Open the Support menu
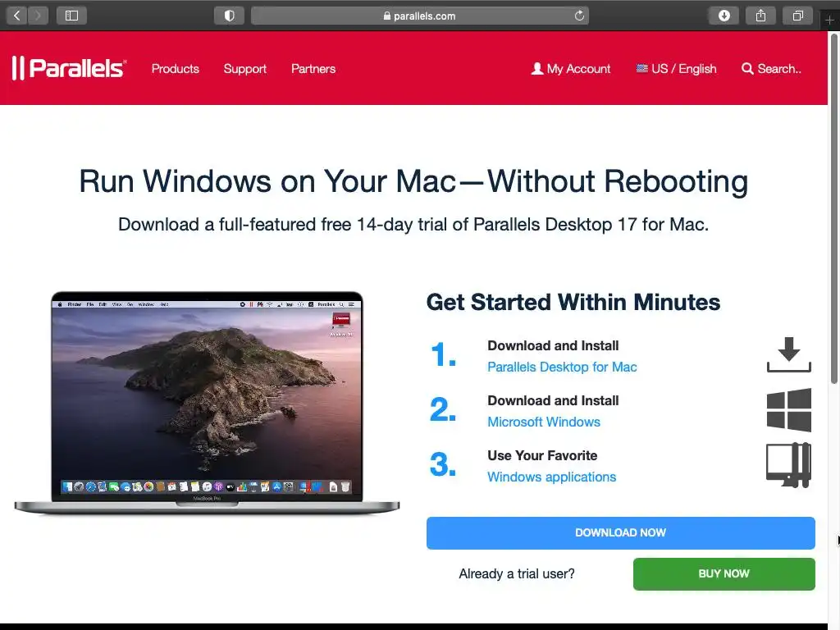Image resolution: width=840 pixels, height=630 pixels. [x=244, y=69]
